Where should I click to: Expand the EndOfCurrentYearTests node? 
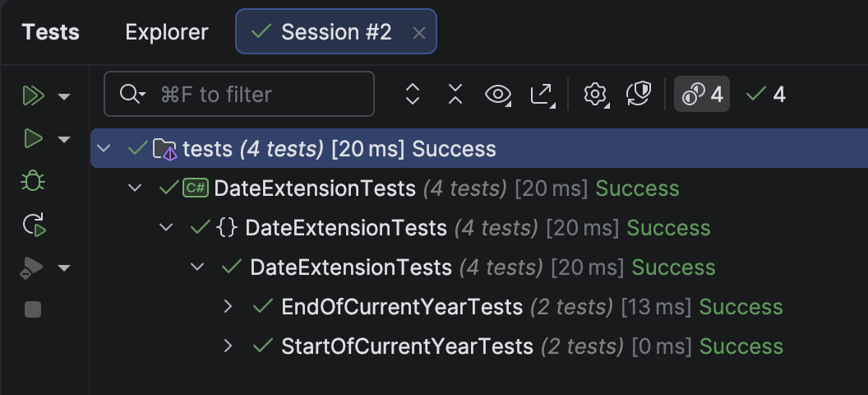229,307
